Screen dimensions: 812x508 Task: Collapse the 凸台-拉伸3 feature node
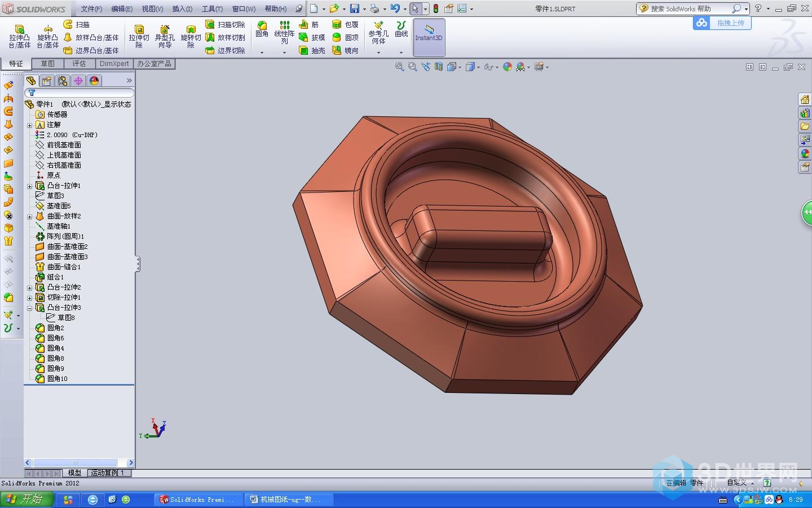[x=30, y=308]
